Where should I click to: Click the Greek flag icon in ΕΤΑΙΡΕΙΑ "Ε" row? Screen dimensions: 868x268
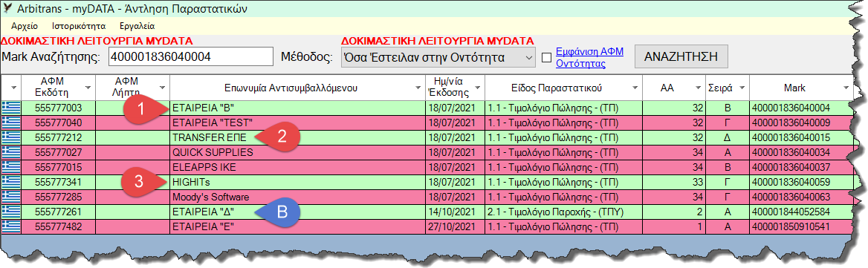(x=11, y=226)
